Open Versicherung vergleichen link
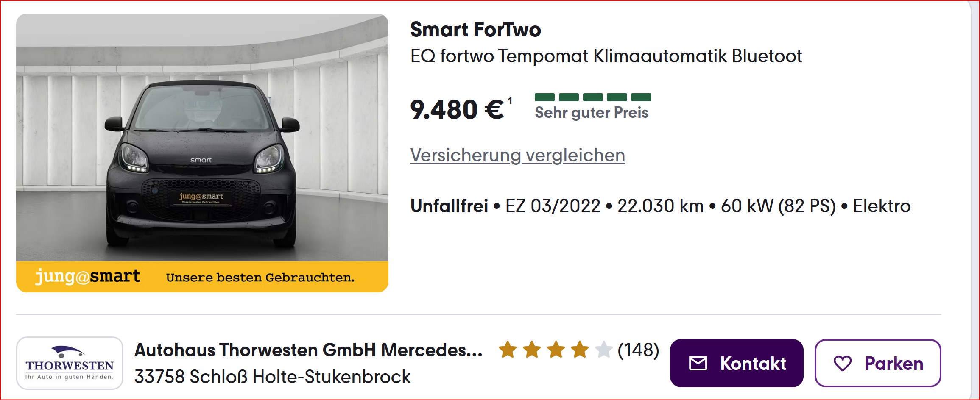The width and height of the screenshot is (980, 400). pos(517,155)
